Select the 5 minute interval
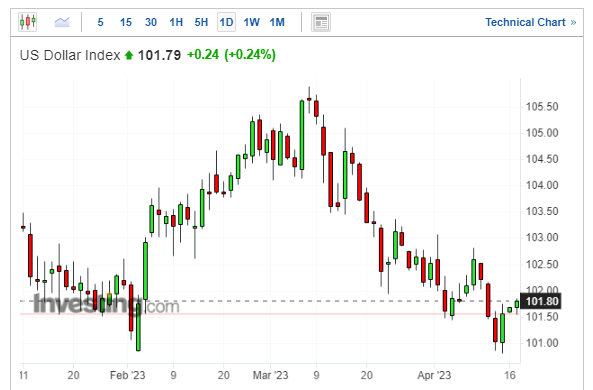Screen dimensions: 593x390 click(x=100, y=22)
